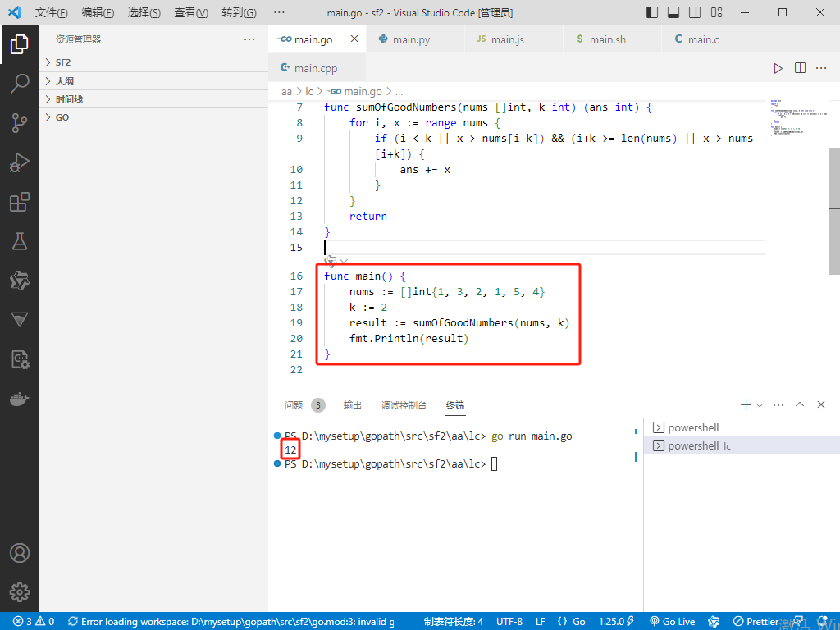This screenshot has height=630, width=840.
Task: Click the aa breadcrumb segment
Action: pyautogui.click(x=286, y=92)
